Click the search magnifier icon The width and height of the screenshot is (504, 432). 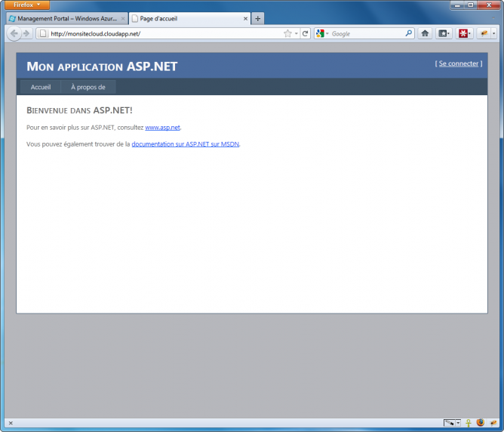[x=408, y=33]
